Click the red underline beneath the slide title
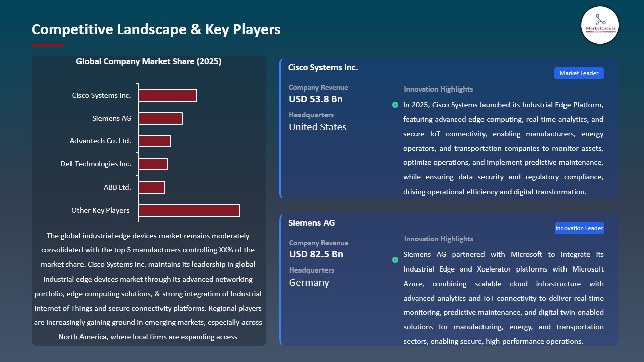This screenshot has width=644, height=362. (48, 44)
